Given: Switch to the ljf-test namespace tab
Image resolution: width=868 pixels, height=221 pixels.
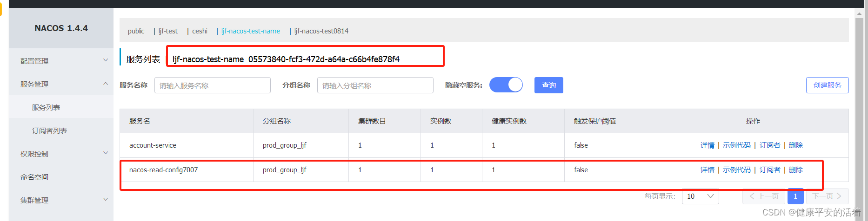Looking at the screenshot, I should [168, 31].
